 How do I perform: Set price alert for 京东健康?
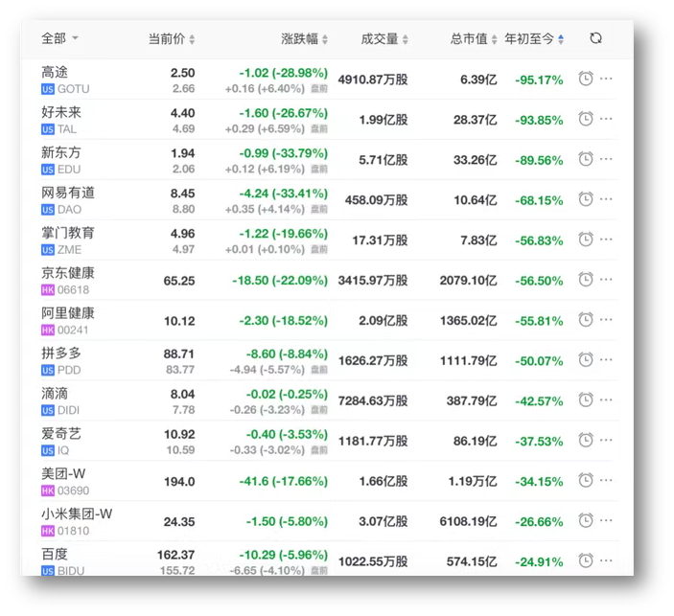tap(586, 279)
